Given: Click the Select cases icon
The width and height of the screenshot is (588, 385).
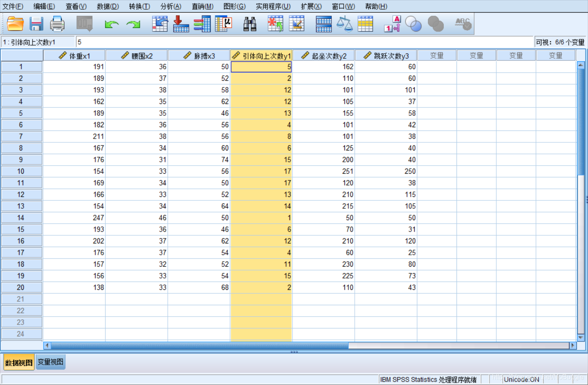Looking at the screenshot, I should click(x=365, y=24).
